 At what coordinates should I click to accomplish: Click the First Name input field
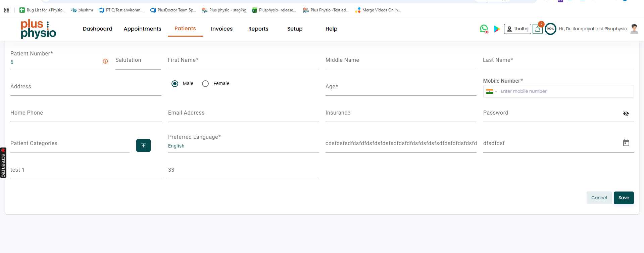coord(243,63)
